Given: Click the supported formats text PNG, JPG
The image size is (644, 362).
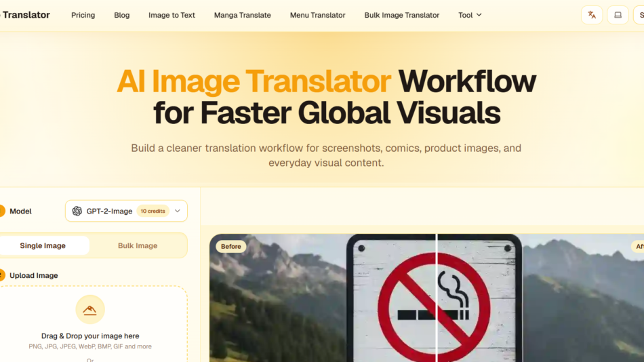Looking at the screenshot, I should click(x=90, y=346).
